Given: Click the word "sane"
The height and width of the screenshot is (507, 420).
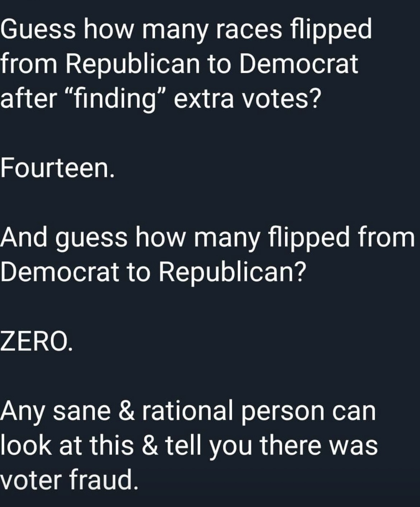Looking at the screenshot, I should pyautogui.click(x=82, y=412).
